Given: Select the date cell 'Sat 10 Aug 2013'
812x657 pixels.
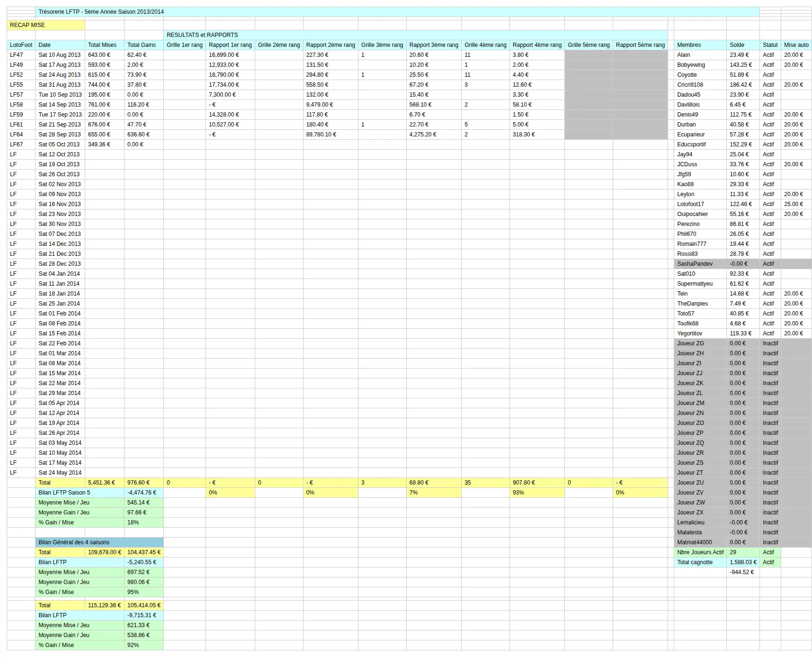Looking at the screenshot, I should tap(60, 55).
